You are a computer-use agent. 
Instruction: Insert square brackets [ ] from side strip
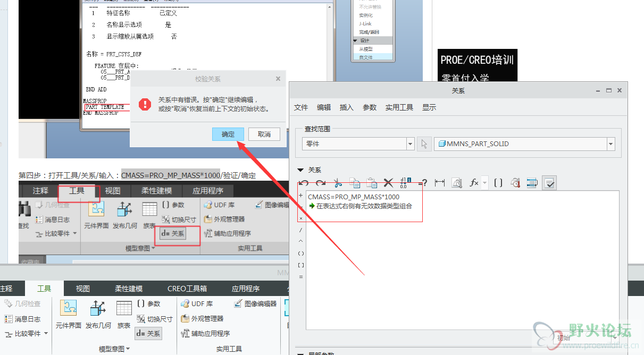(301, 265)
